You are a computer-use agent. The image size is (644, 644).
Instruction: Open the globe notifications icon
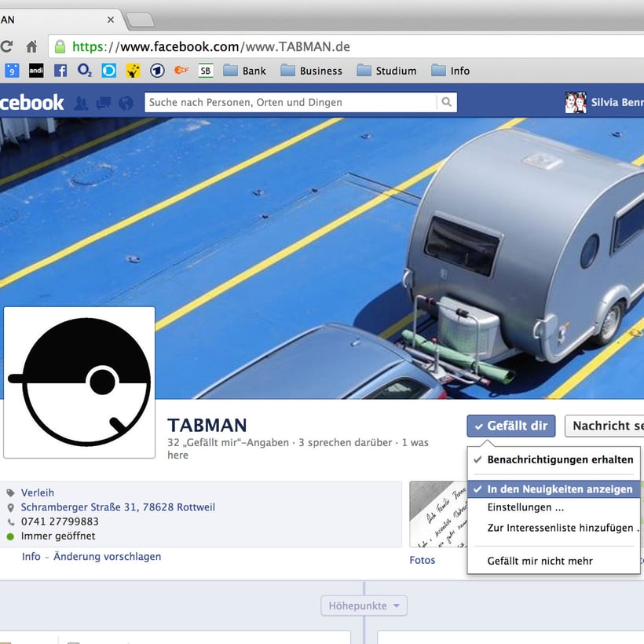click(124, 103)
